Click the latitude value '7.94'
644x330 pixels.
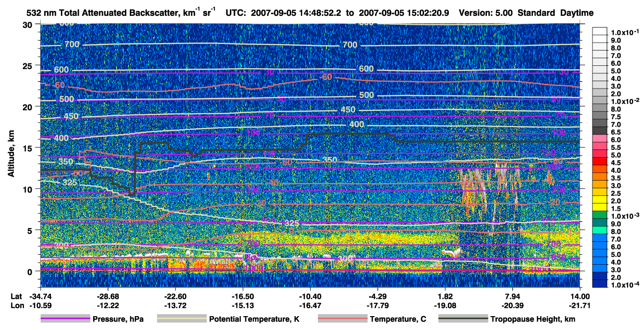(x=513, y=296)
